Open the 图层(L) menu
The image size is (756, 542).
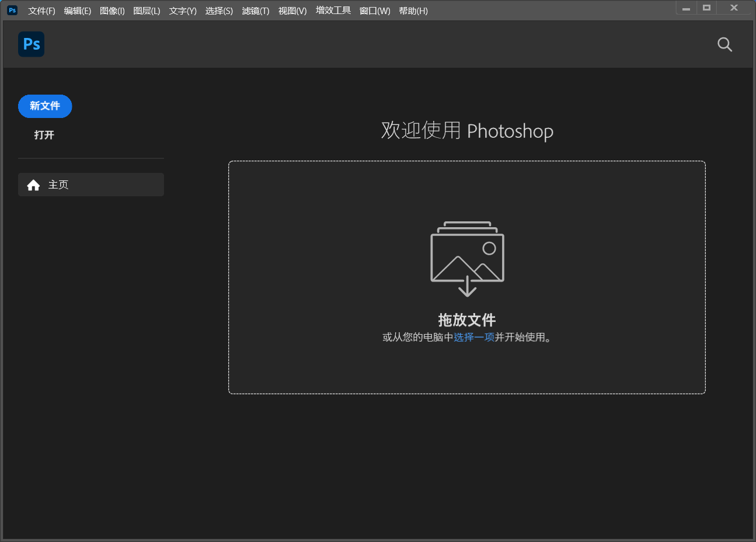[x=147, y=11]
